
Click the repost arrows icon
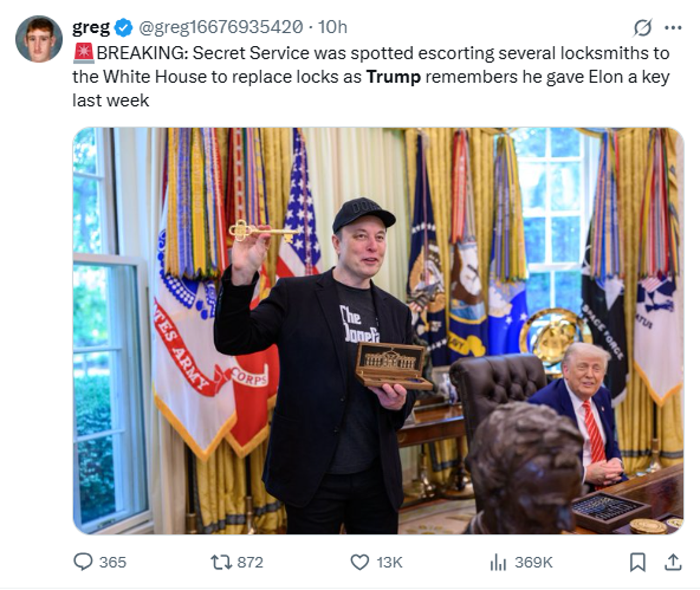point(221,562)
